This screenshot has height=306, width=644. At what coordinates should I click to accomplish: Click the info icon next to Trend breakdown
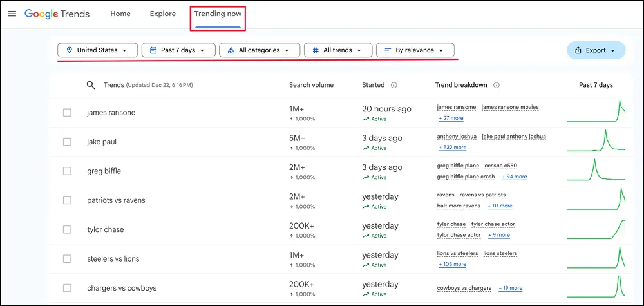(496, 85)
